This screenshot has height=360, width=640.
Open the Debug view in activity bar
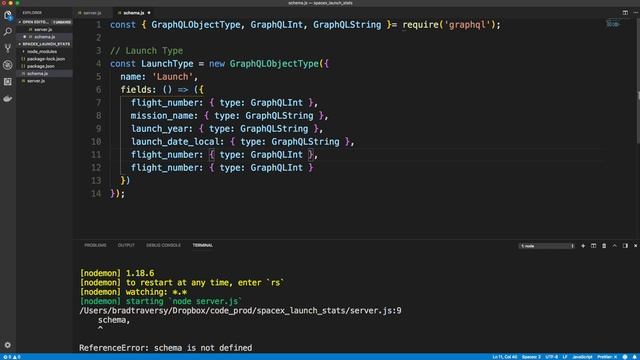coord(8,65)
